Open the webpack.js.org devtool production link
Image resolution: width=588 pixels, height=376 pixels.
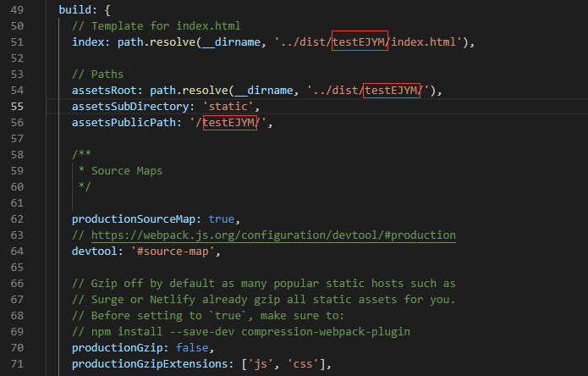pos(273,235)
